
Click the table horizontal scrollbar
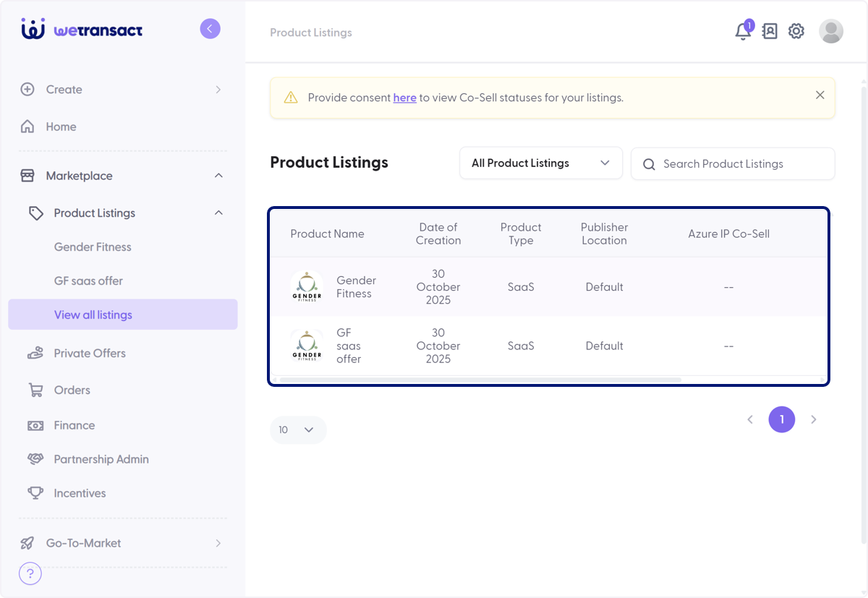(480, 380)
